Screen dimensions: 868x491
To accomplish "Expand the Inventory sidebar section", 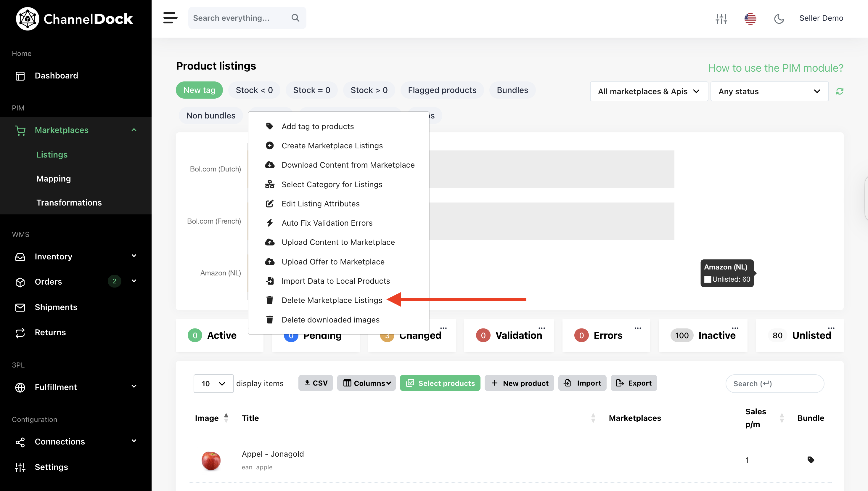I will [x=76, y=256].
